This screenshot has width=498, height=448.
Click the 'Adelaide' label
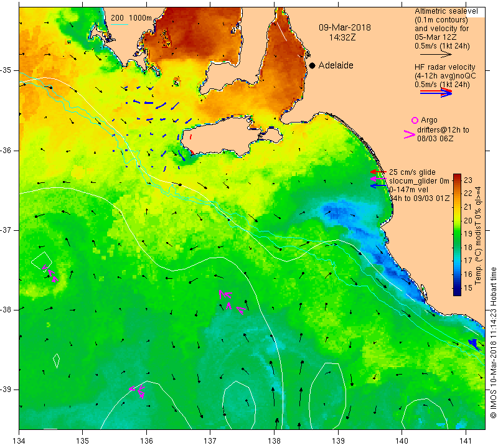click(336, 65)
